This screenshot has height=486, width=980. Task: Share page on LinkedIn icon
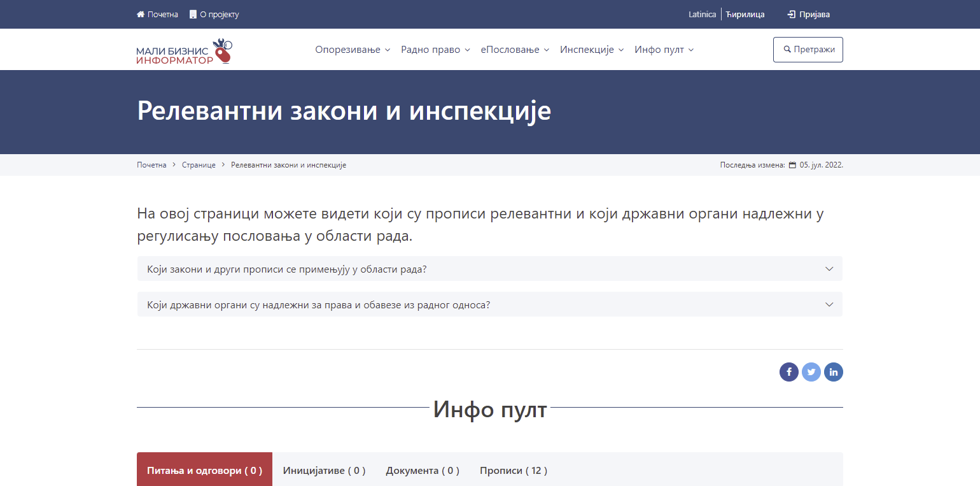(834, 372)
